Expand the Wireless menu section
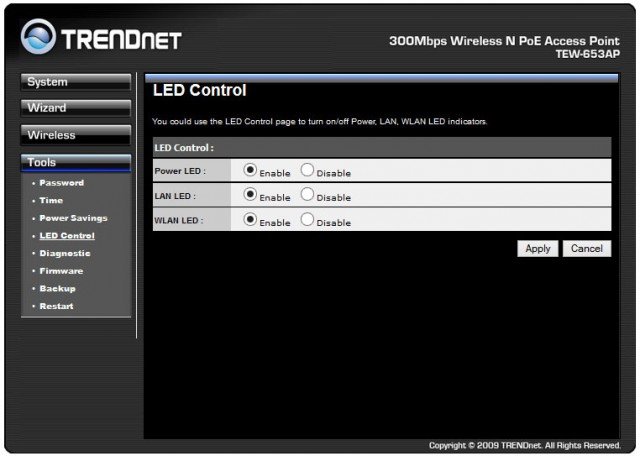This screenshot has height=456, width=640. click(75, 135)
